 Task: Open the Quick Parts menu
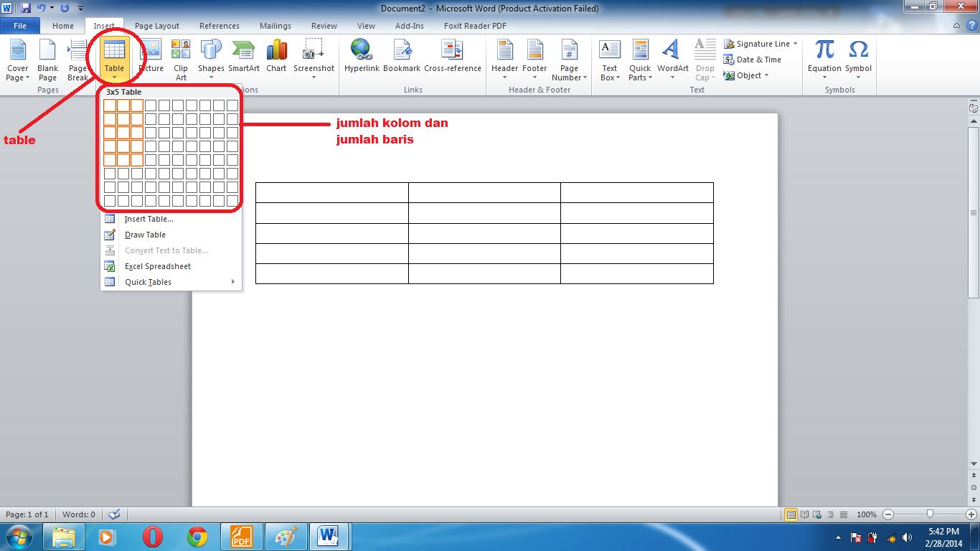point(640,60)
